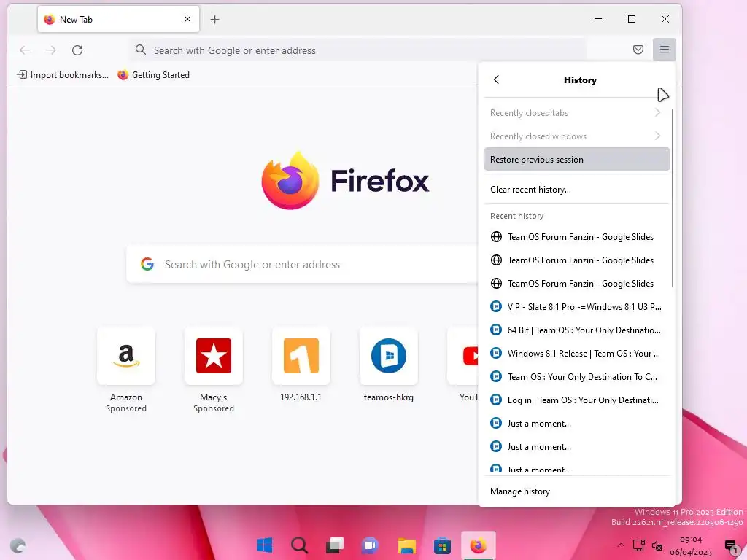Screen dimensions: 747x560
Task: Go forward with the toolbar forward arrow
Action: 51,50
